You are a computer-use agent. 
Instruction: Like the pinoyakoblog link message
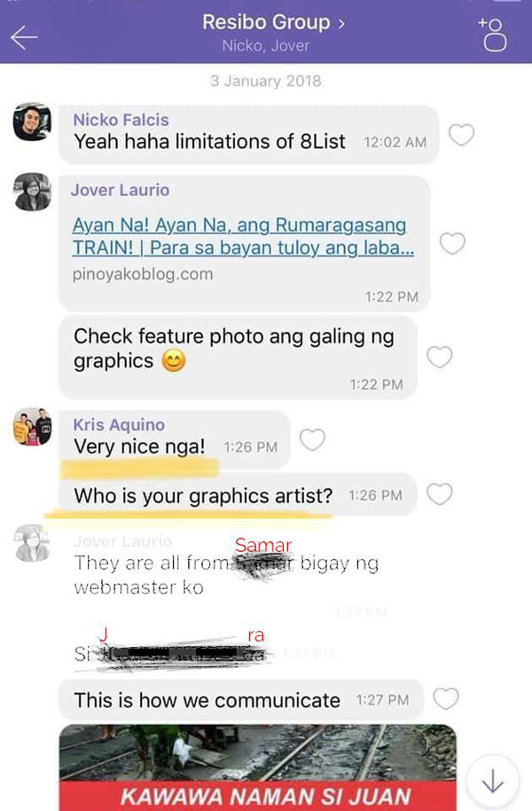tap(452, 243)
